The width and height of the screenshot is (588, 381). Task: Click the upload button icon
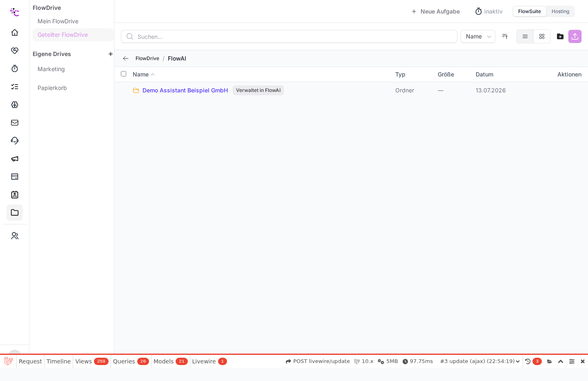click(575, 36)
